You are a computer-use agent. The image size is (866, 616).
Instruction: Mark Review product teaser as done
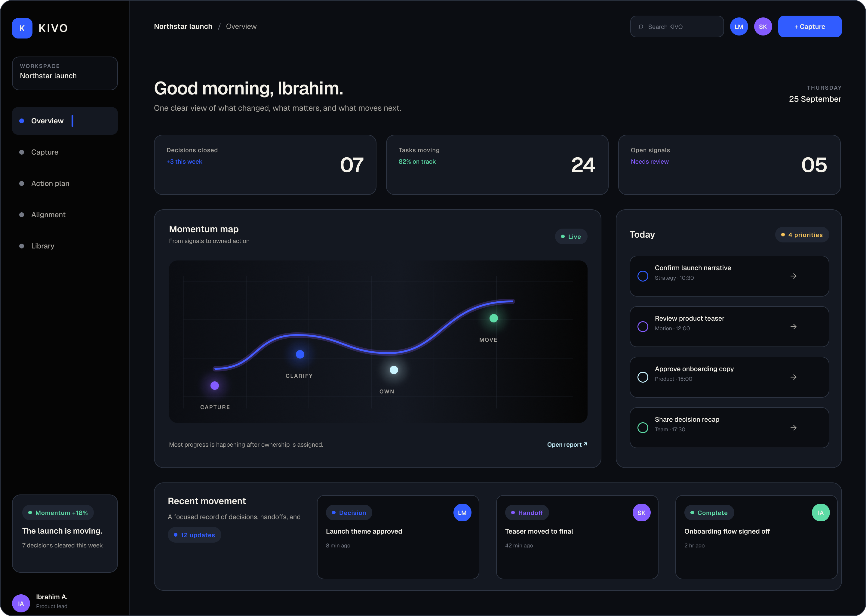643,327
